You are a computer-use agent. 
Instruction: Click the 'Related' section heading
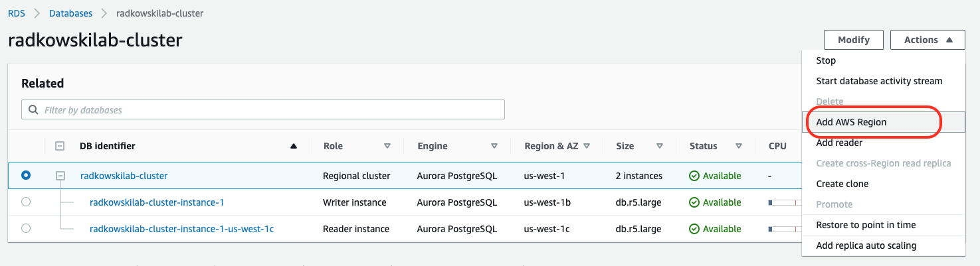tap(43, 84)
